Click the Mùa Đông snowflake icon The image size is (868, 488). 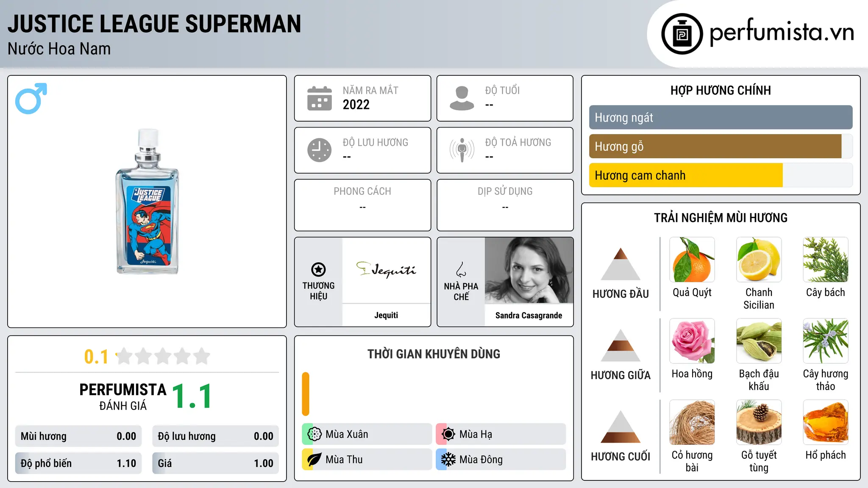pos(448,460)
